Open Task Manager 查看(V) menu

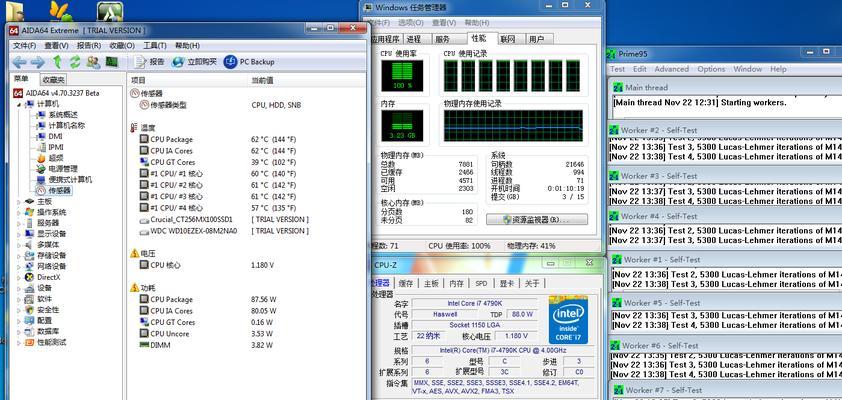pyautogui.click(x=444, y=23)
